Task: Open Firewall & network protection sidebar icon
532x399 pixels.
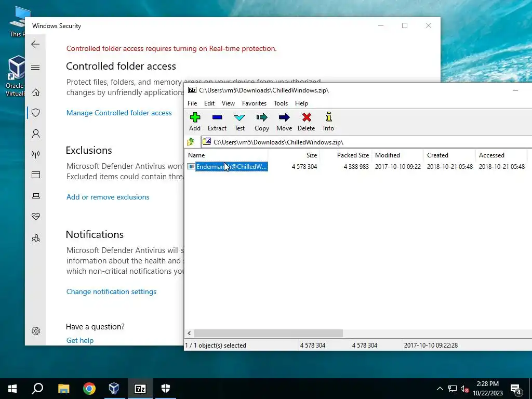Action: coord(36,154)
